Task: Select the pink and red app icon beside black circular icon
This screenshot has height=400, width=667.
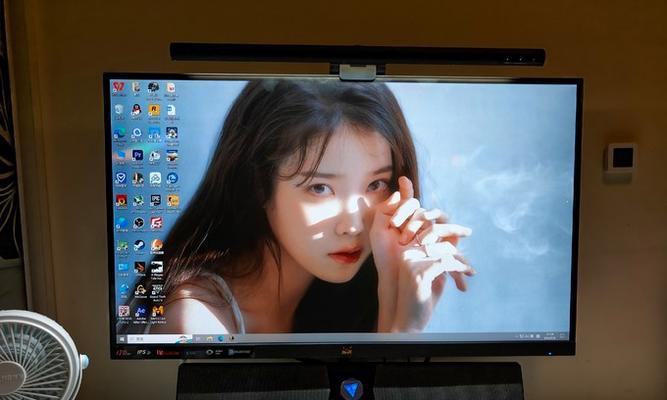Action: pyautogui.click(x=156, y=223)
